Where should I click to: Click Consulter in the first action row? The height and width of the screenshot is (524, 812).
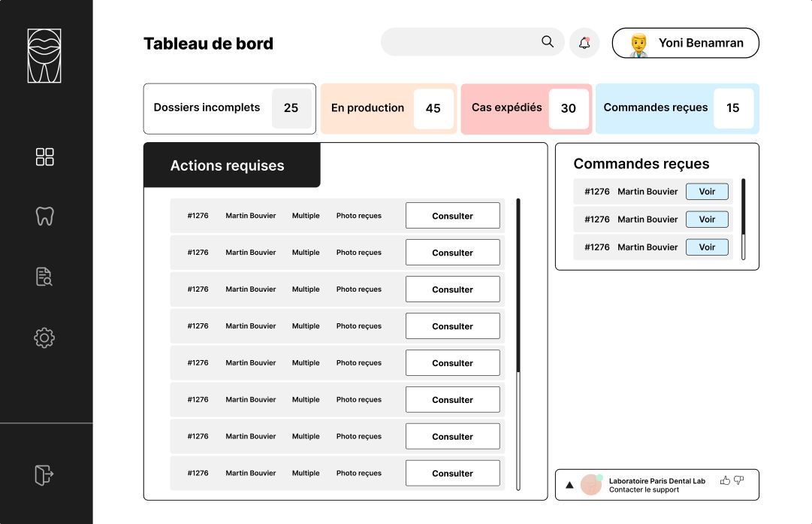452,216
